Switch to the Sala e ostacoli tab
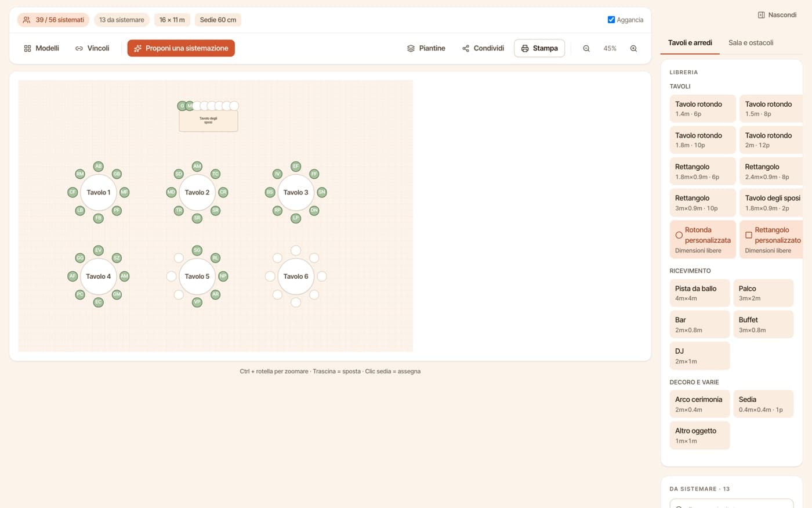This screenshot has width=812, height=508. click(751, 43)
